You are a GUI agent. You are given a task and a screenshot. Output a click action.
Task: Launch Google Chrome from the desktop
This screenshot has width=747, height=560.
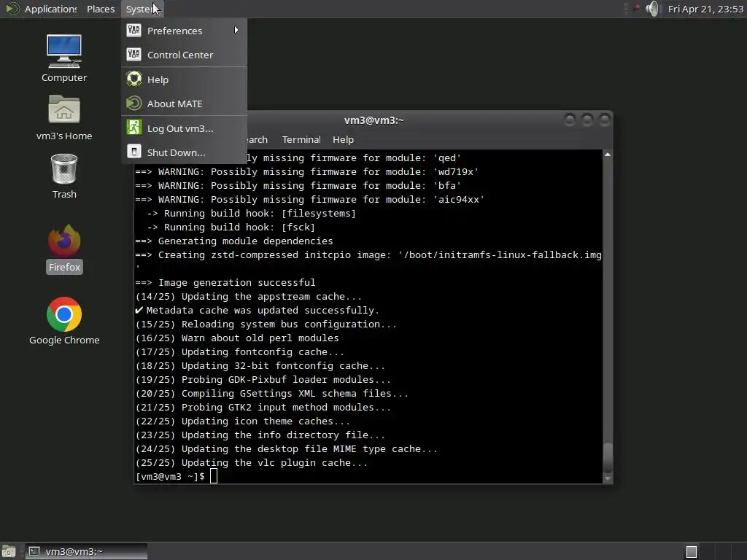pos(64,321)
